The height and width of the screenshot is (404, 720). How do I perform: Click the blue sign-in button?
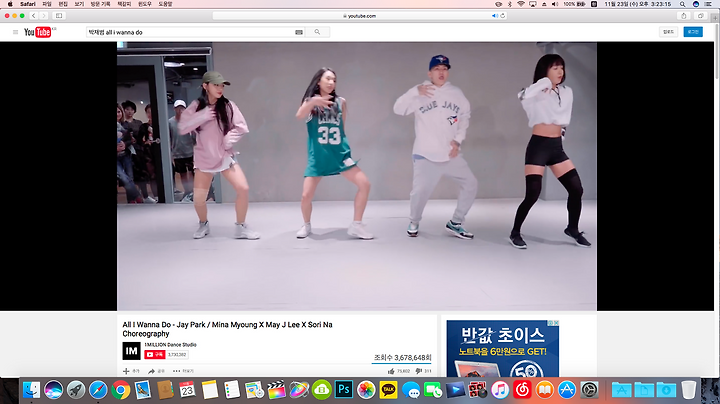pos(693,32)
